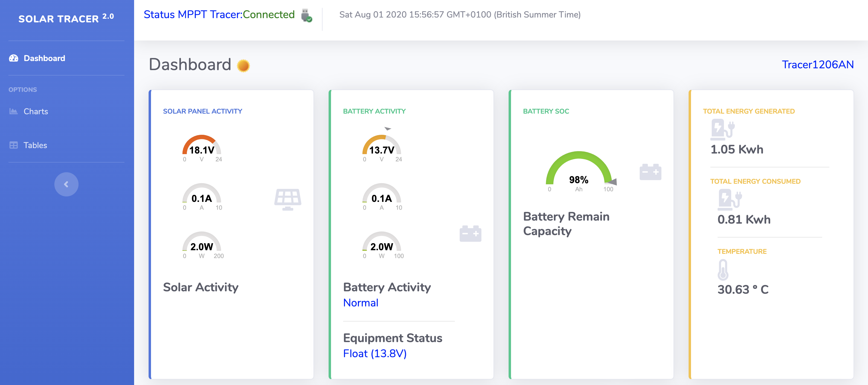Image resolution: width=868 pixels, height=385 pixels.
Task: Click the Equipment Status label
Action: pos(393,338)
